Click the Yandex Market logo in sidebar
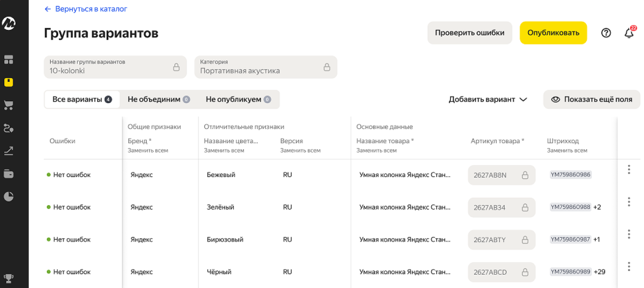This screenshot has width=644, height=288. 9,23
